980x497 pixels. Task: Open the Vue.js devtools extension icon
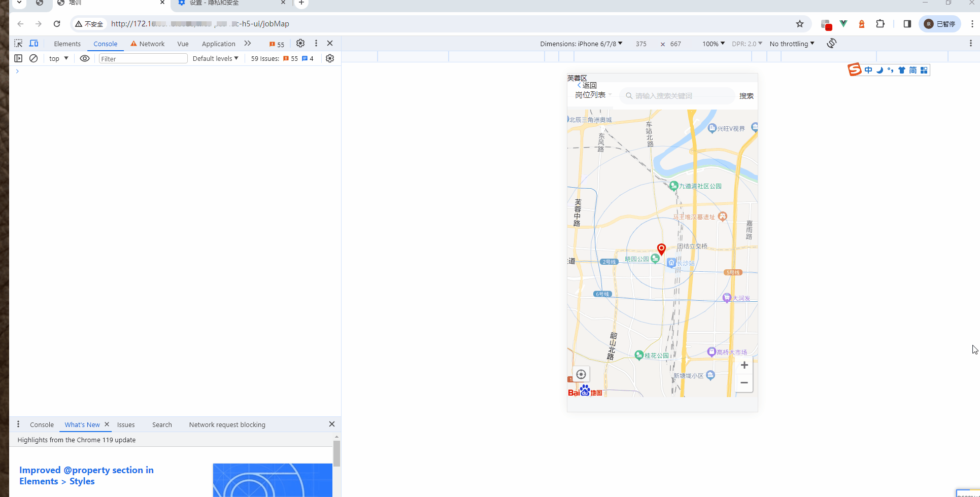843,24
